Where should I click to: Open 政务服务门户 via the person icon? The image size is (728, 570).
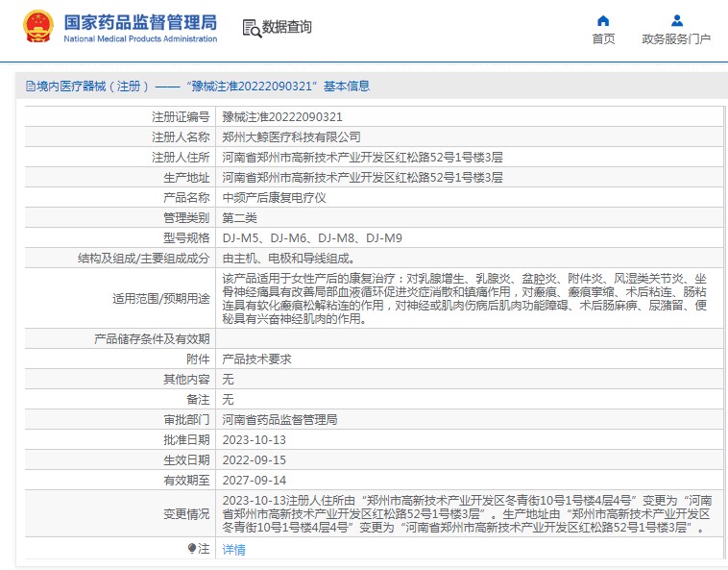677,20
